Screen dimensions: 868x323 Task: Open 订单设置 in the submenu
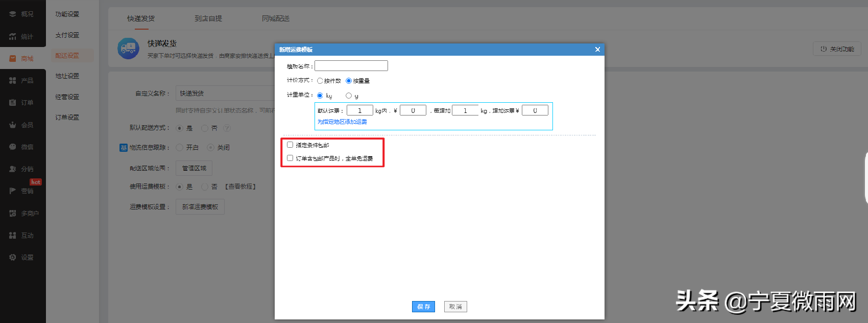pos(67,117)
